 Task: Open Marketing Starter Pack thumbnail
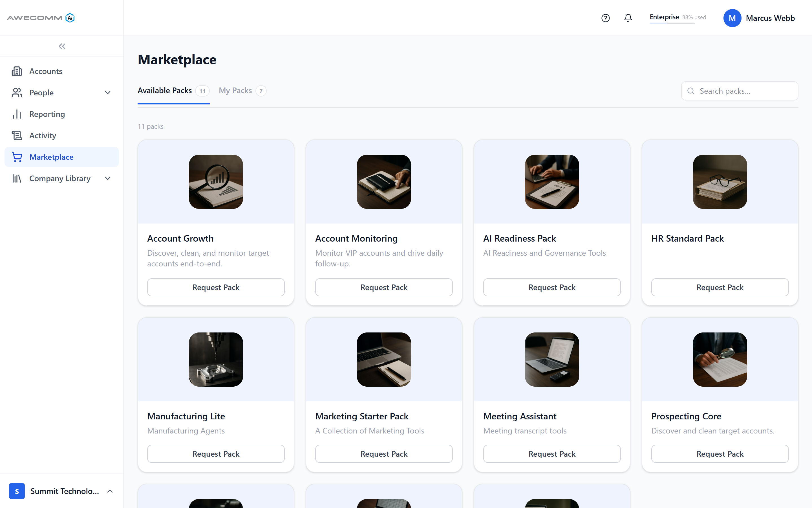point(384,360)
